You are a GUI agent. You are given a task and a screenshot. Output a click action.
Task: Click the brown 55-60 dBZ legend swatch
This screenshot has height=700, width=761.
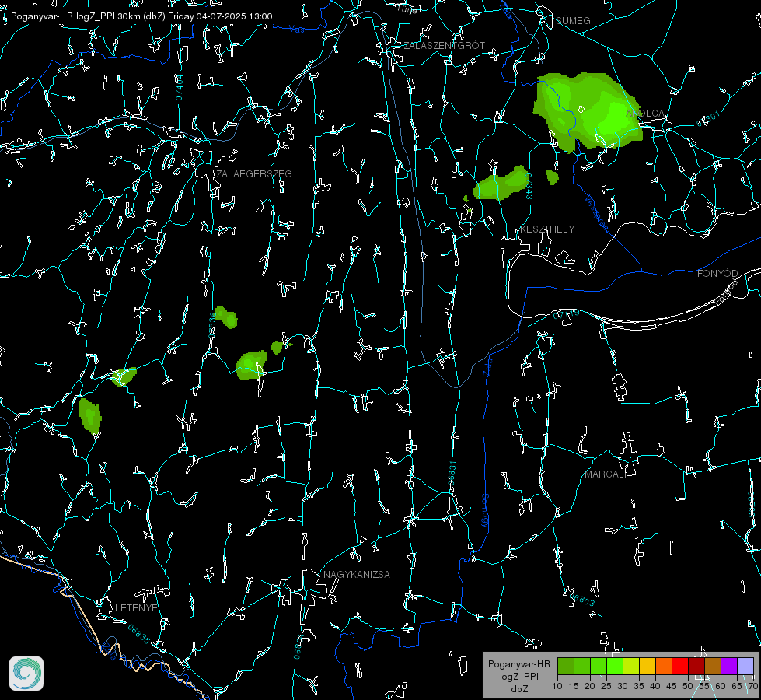(713, 666)
